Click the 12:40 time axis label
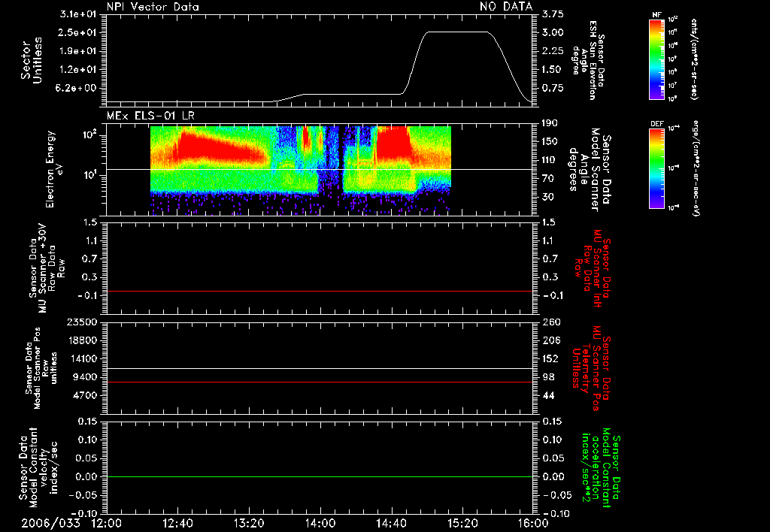Image resolution: width=770 pixels, height=532 pixels. click(x=177, y=523)
